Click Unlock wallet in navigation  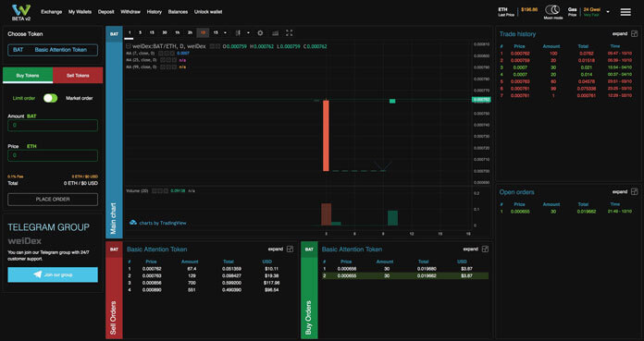pos(208,12)
